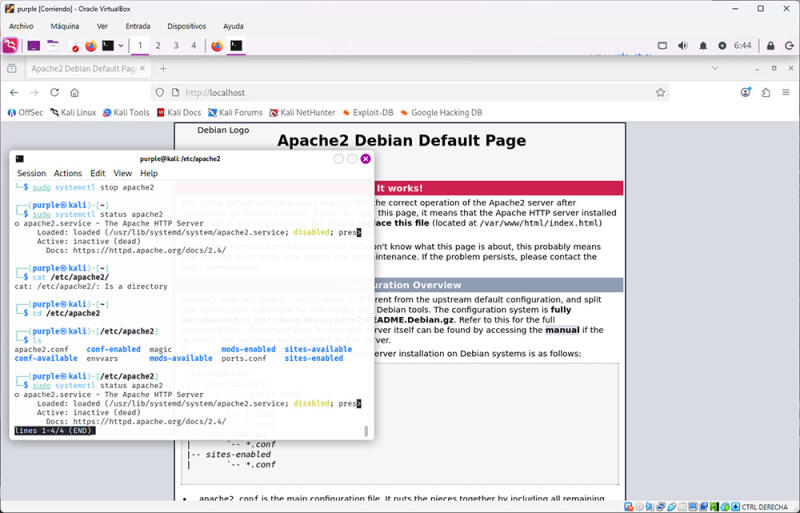Click the 6:44 clock in the panel

point(742,45)
